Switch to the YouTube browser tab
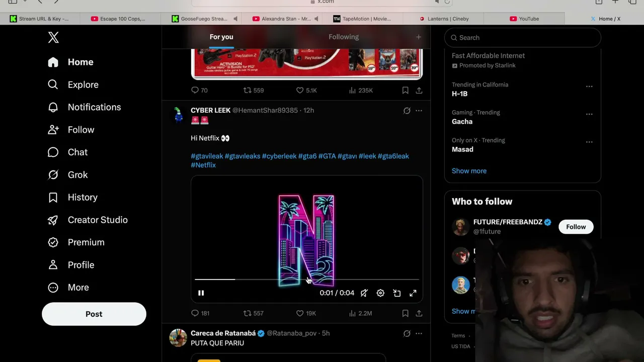 (524, 19)
